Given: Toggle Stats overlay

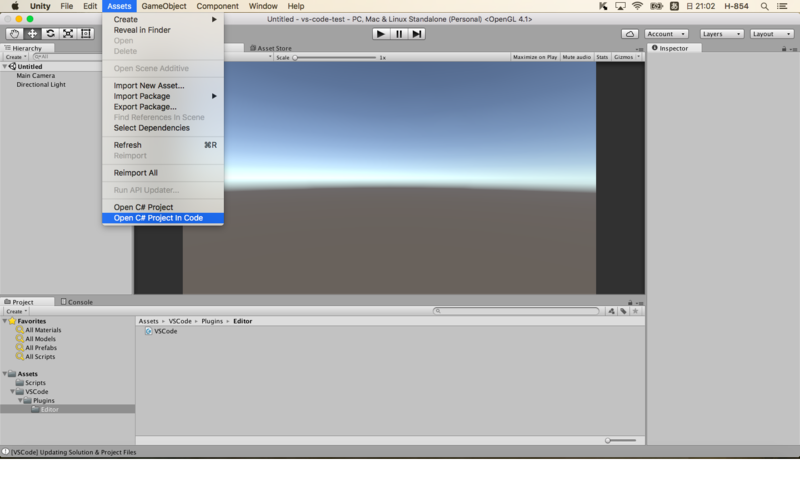Looking at the screenshot, I should pyautogui.click(x=602, y=57).
